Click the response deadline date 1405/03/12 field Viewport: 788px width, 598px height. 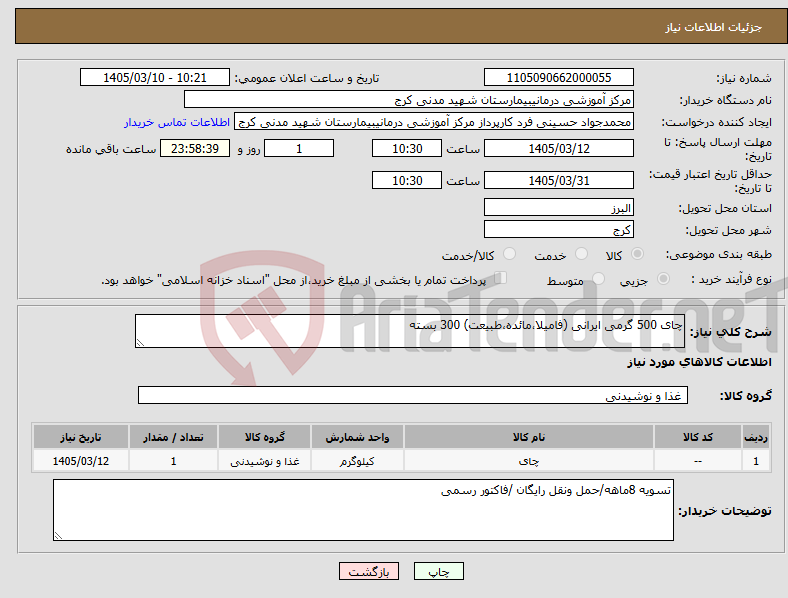click(x=558, y=148)
